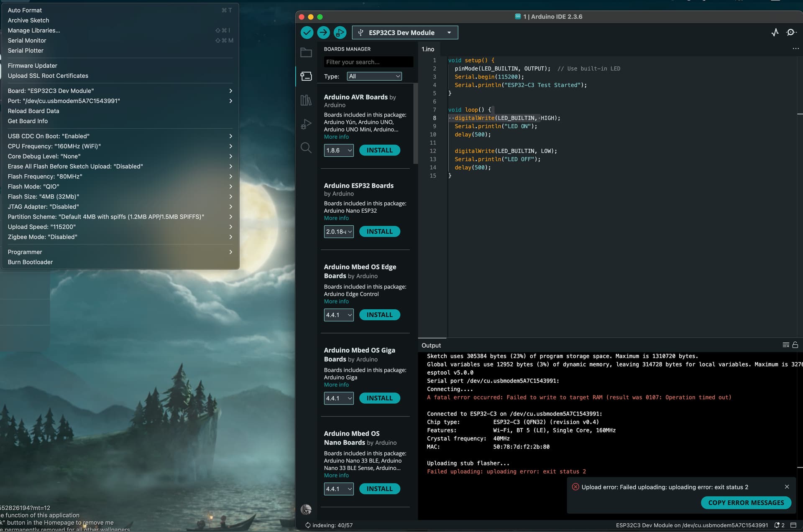Open the ESP32C3 Dev Module board selector

point(405,33)
